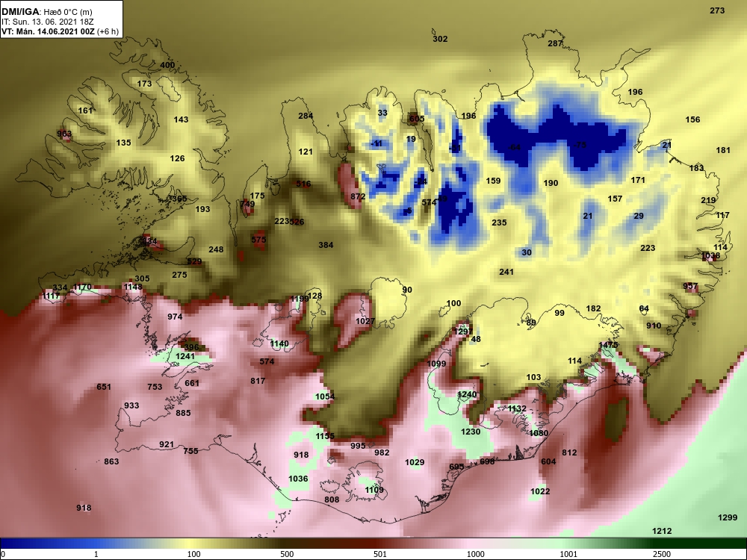Click the value 1029
Image resolution: width=747 pixels, height=560 pixels.
415,462
